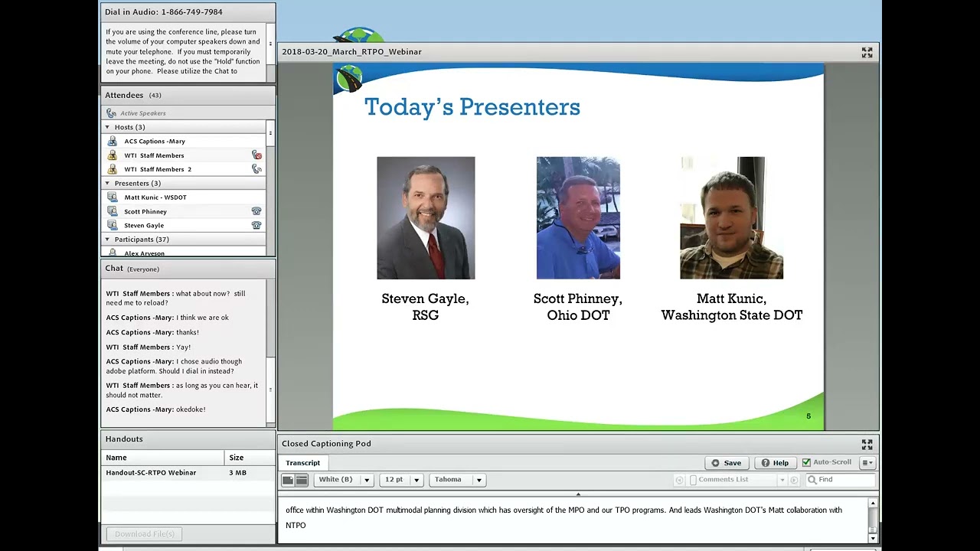Collapse the Presenters (3) group

click(x=107, y=184)
